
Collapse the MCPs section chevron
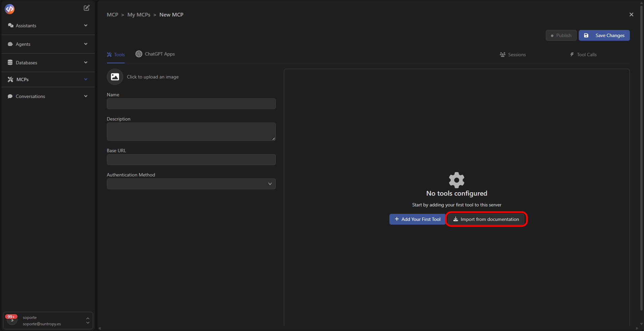[86, 79]
